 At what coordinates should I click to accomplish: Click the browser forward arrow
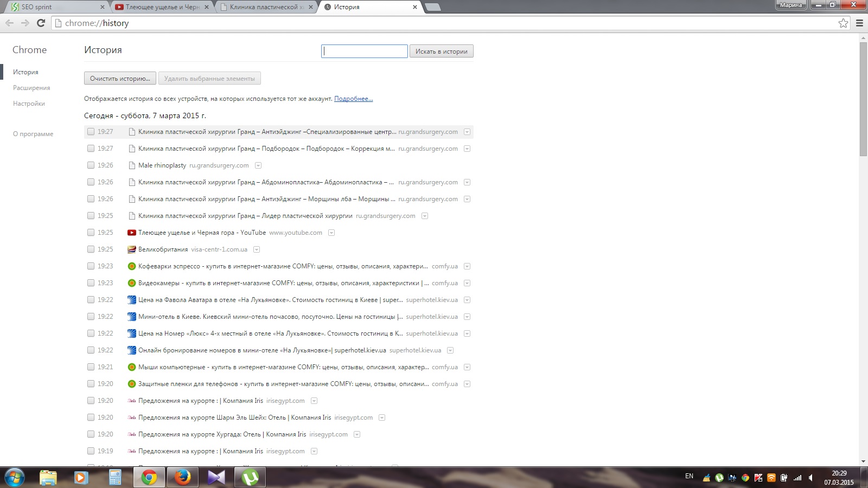(25, 23)
